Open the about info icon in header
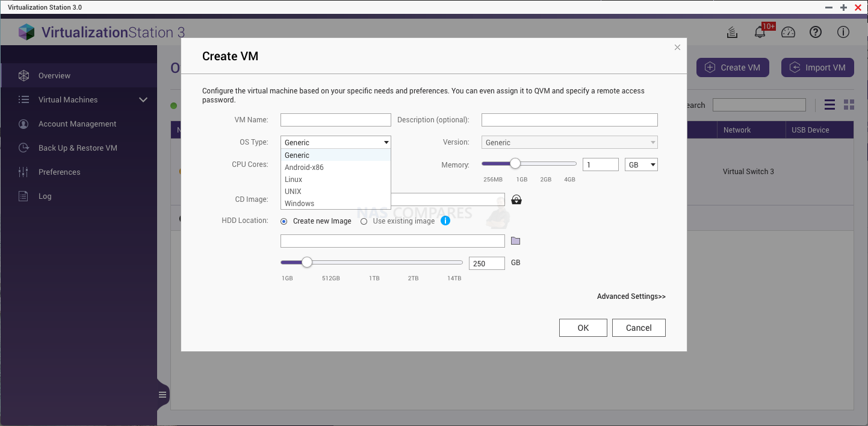 click(x=843, y=33)
